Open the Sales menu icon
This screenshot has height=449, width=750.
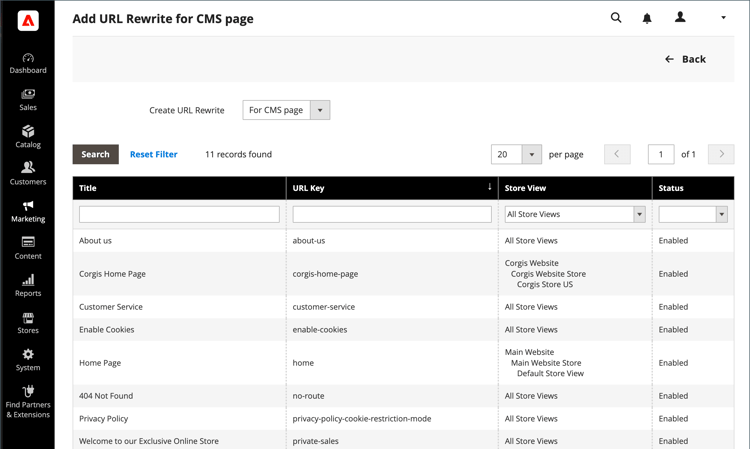[28, 94]
